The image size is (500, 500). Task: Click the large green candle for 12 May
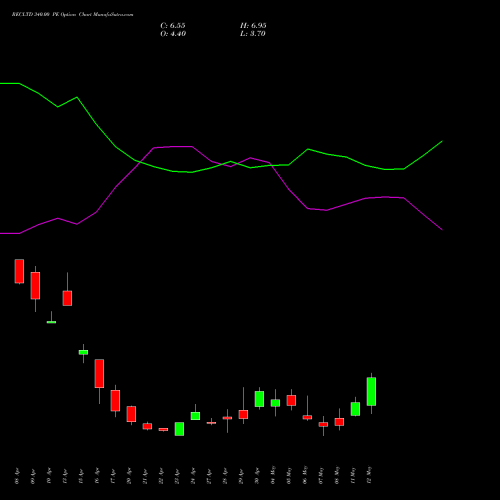[371, 391]
